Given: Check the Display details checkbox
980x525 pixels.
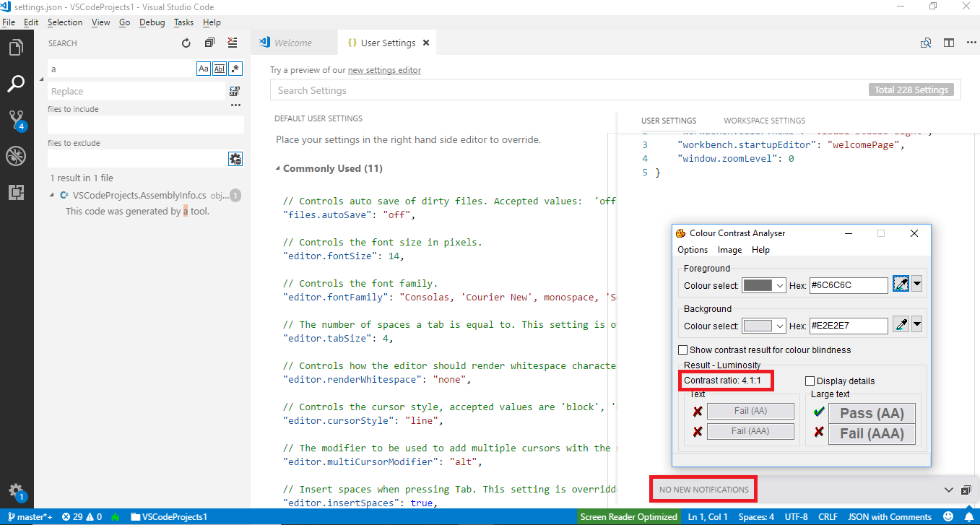Looking at the screenshot, I should [810, 381].
